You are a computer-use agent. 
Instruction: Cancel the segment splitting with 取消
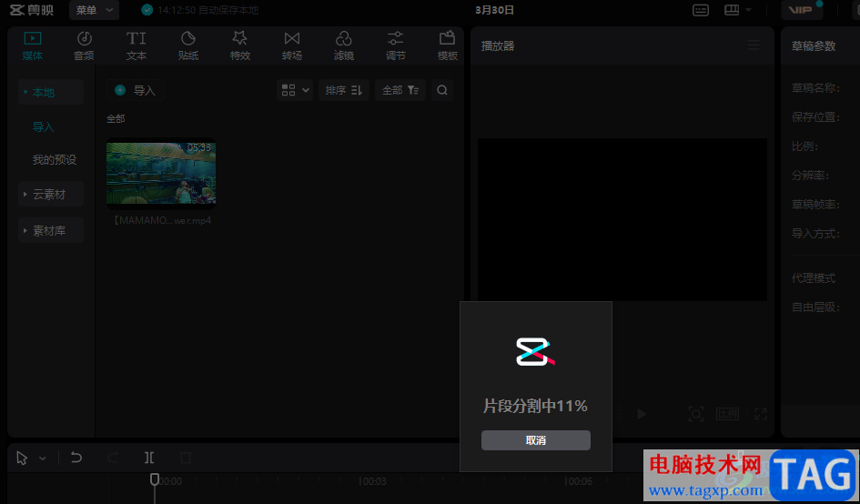point(536,440)
